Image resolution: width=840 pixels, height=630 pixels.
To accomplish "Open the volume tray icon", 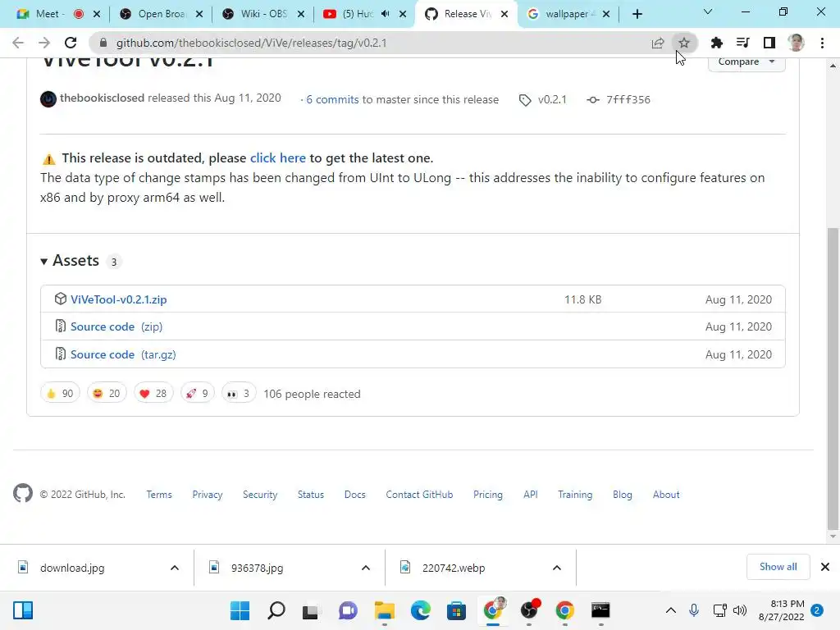I will [740, 610].
